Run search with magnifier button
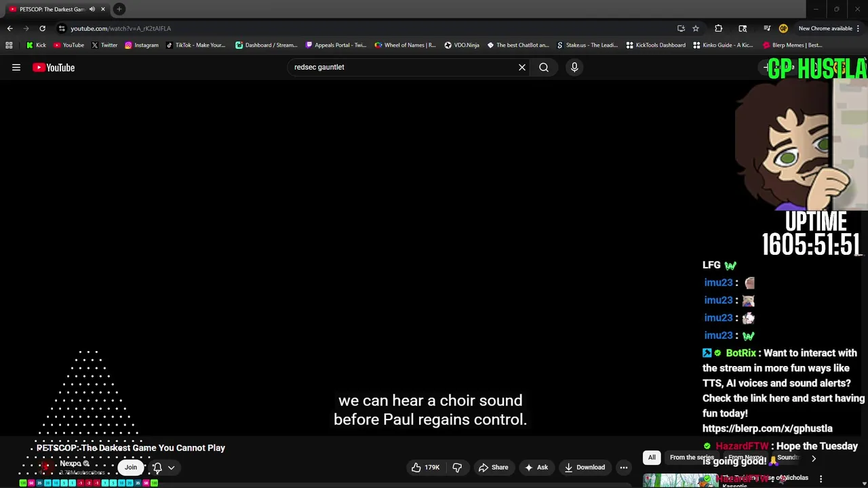The height and width of the screenshot is (488, 868). point(544,67)
